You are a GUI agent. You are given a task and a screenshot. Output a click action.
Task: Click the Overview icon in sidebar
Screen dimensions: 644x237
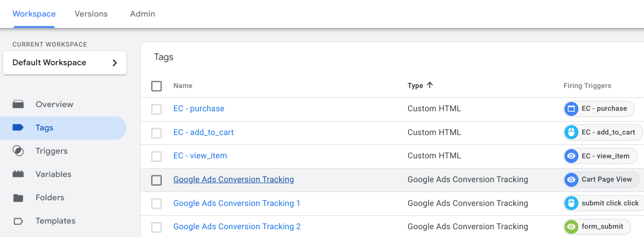(18, 105)
